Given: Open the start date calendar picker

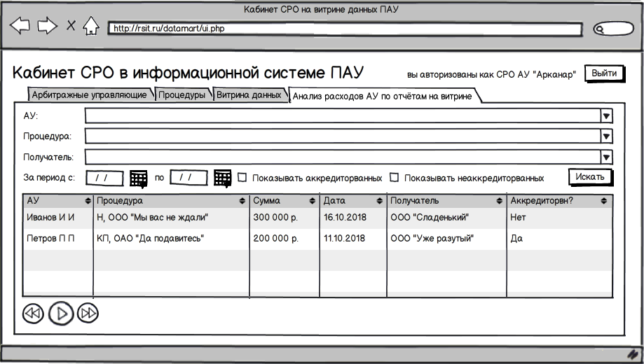Looking at the screenshot, I should pos(139,178).
